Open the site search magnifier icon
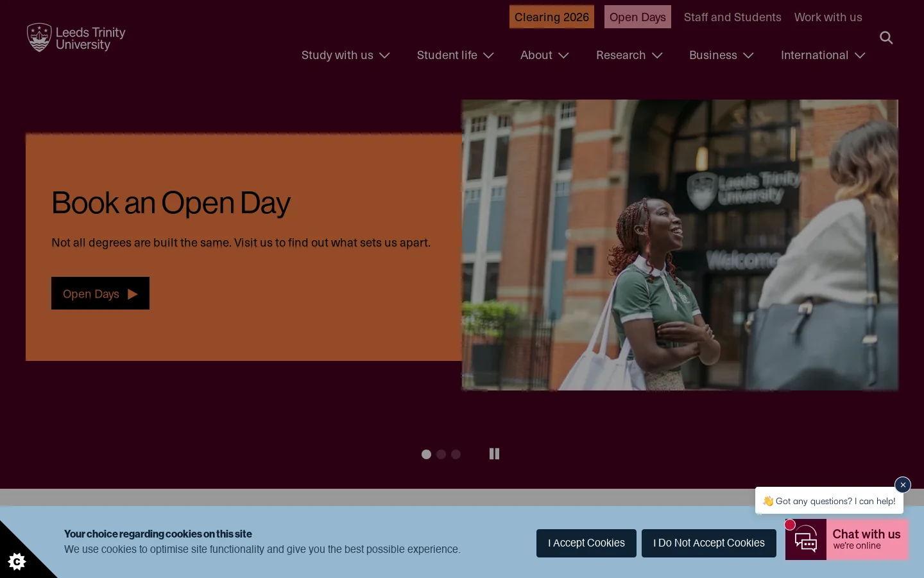Image resolution: width=924 pixels, height=578 pixels. coord(886,38)
